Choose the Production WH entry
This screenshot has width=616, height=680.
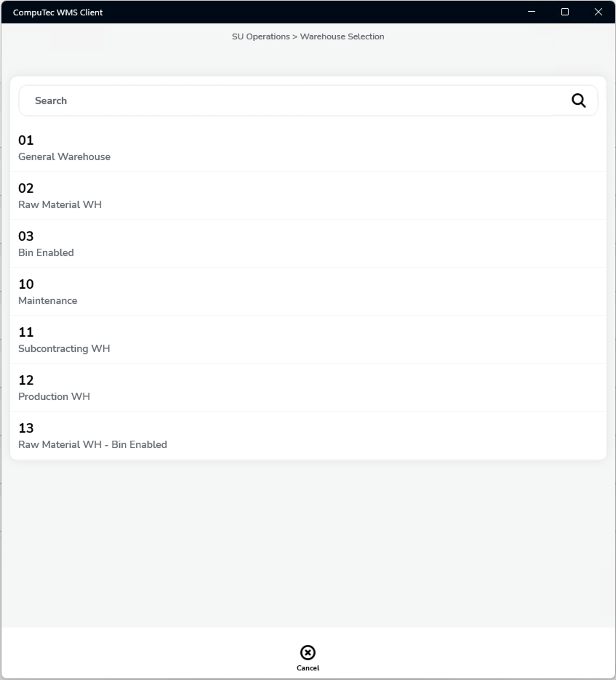(54, 397)
